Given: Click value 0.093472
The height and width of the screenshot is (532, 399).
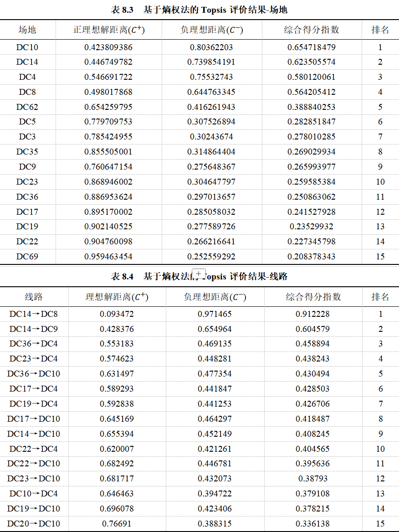Looking at the screenshot, I should [117, 314].
